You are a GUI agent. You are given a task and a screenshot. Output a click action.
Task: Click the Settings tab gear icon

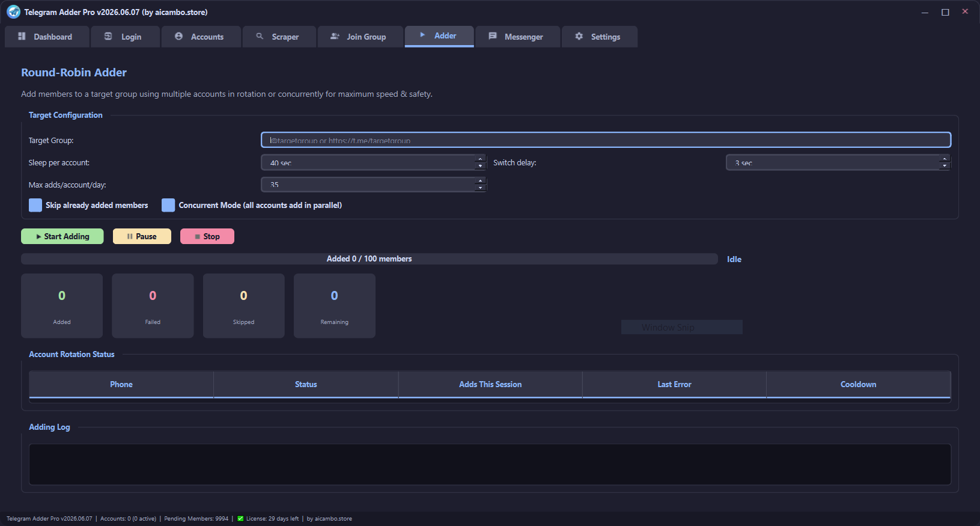click(579, 36)
